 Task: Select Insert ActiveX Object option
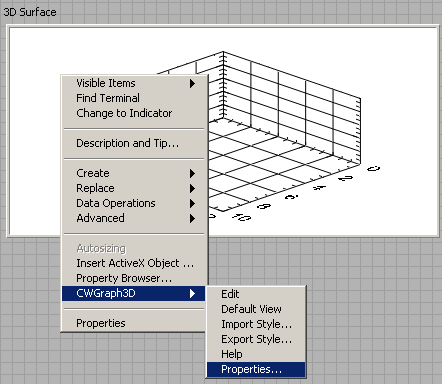(x=134, y=263)
